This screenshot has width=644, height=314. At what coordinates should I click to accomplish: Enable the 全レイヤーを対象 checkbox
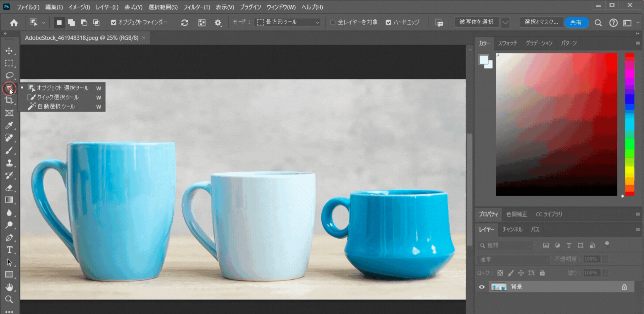(x=332, y=22)
